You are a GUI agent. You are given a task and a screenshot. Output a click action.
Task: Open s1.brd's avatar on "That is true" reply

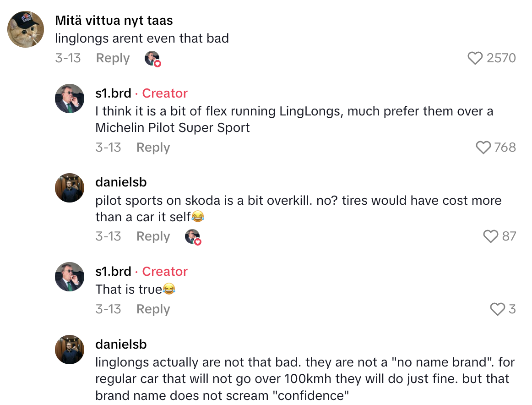coord(70,277)
